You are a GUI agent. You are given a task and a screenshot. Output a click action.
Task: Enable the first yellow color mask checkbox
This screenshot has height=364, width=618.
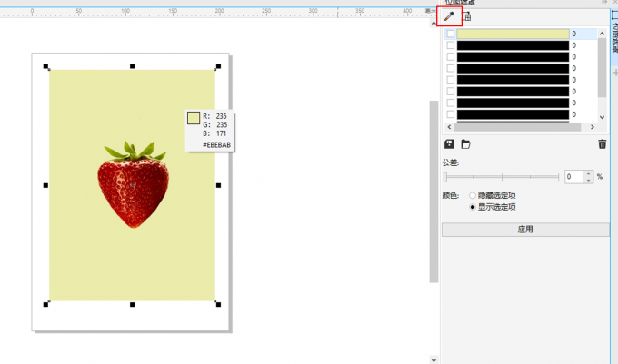tap(451, 34)
